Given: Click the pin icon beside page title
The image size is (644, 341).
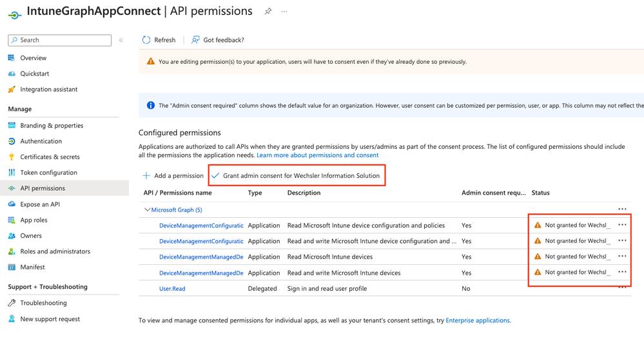Looking at the screenshot, I should coord(268,11).
